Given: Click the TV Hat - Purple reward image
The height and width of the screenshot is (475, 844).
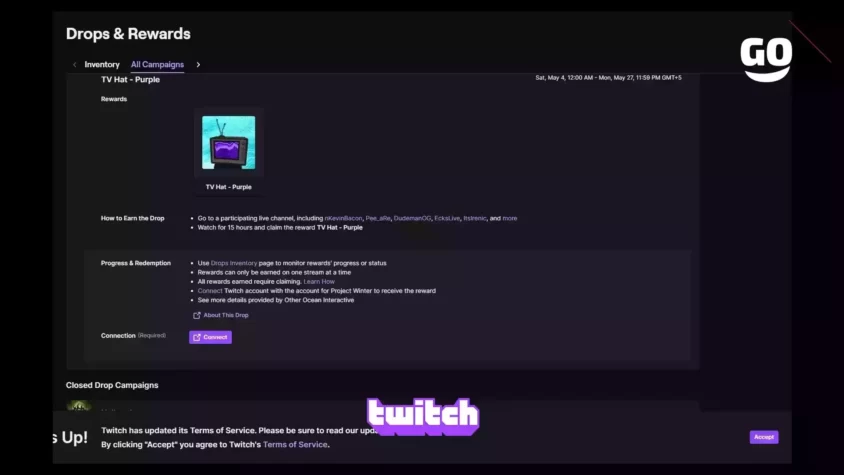Looking at the screenshot, I should pos(229,143).
